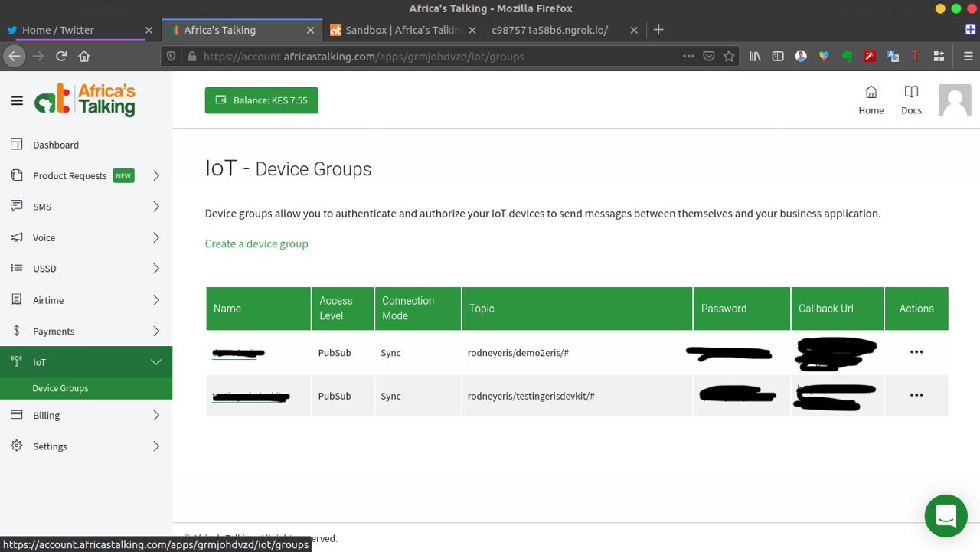980x552 pixels.
Task: Open the live chat bubble
Action: click(x=946, y=516)
